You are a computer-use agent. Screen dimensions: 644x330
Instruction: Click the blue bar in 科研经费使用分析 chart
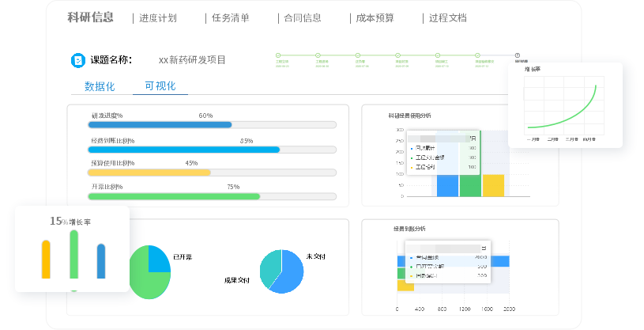(447, 185)
